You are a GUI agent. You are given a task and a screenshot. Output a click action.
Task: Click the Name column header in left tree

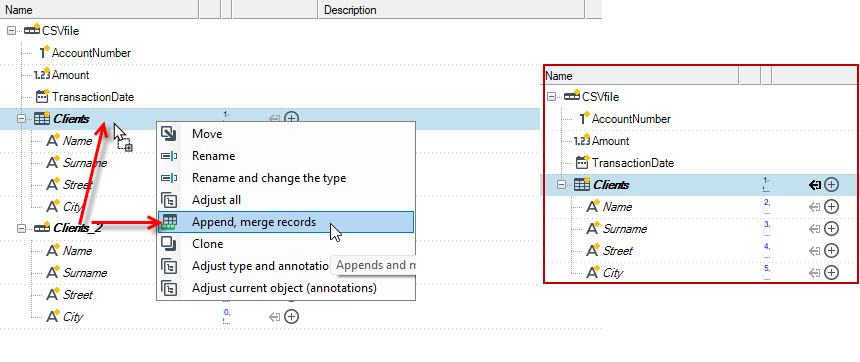[x=99, y=10]
